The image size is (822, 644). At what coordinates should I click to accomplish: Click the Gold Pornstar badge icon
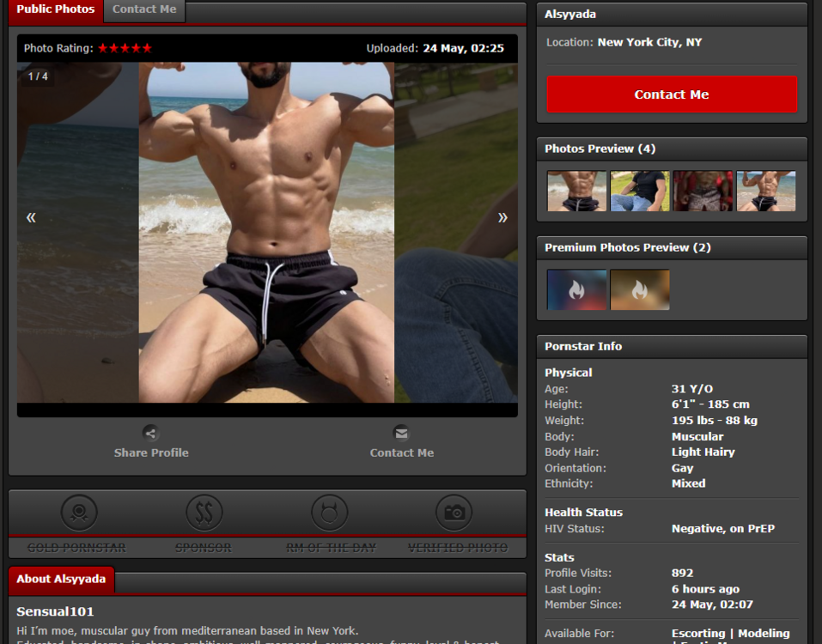coord(79,513)
